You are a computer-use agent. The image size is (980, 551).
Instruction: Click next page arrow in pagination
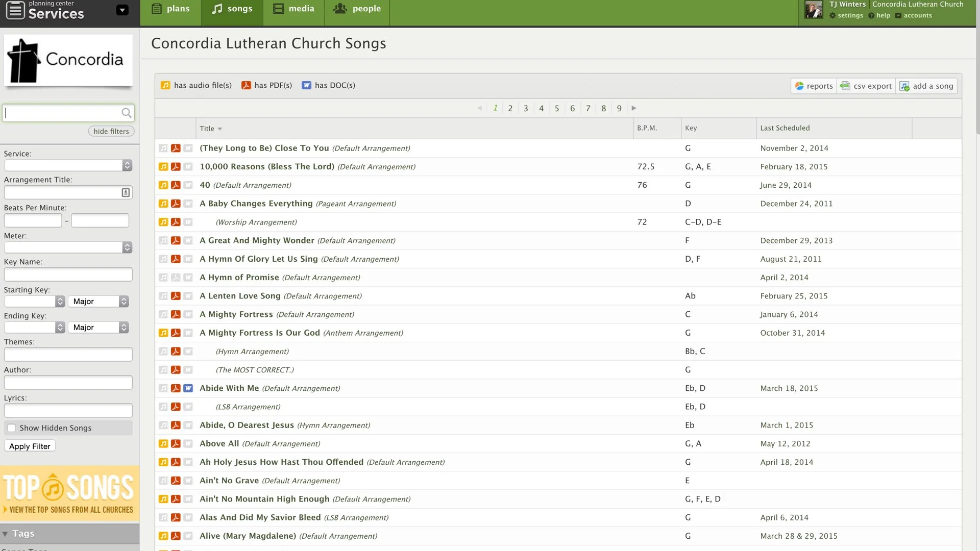point(634,108)
